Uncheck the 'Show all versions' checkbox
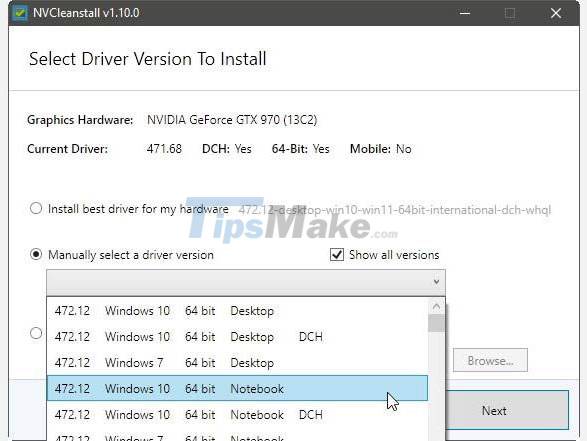Screen dimensions: 587x441 (x=337, y=255)
